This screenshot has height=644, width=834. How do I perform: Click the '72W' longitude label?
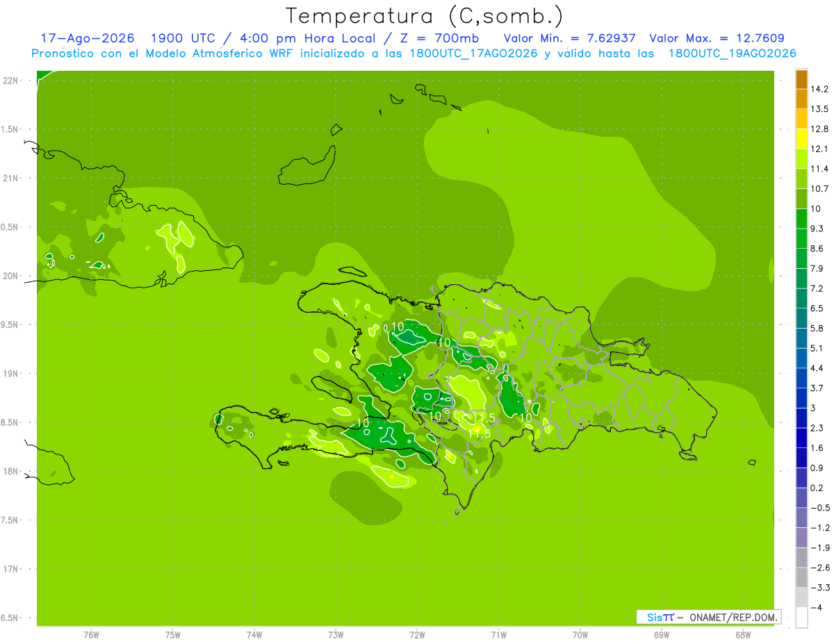[x=418, y=636]
